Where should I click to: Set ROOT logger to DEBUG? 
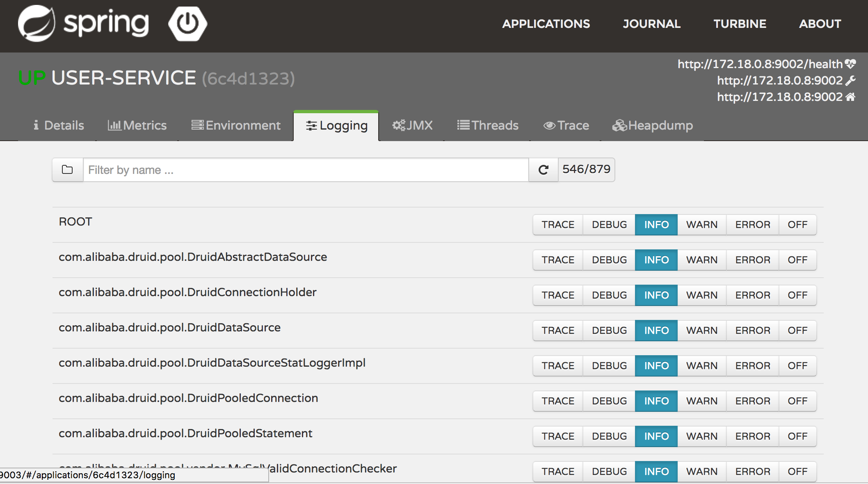(609, 224)
